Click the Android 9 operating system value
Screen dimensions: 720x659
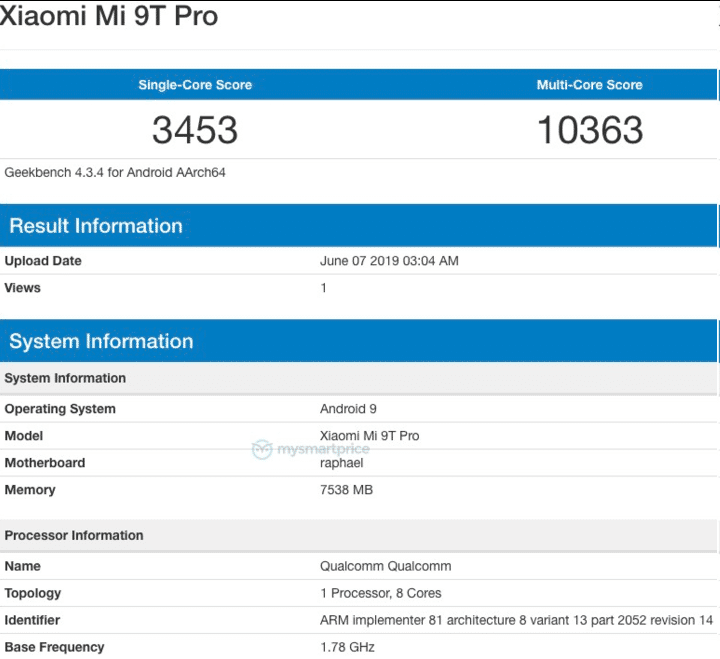pos(348,409)
